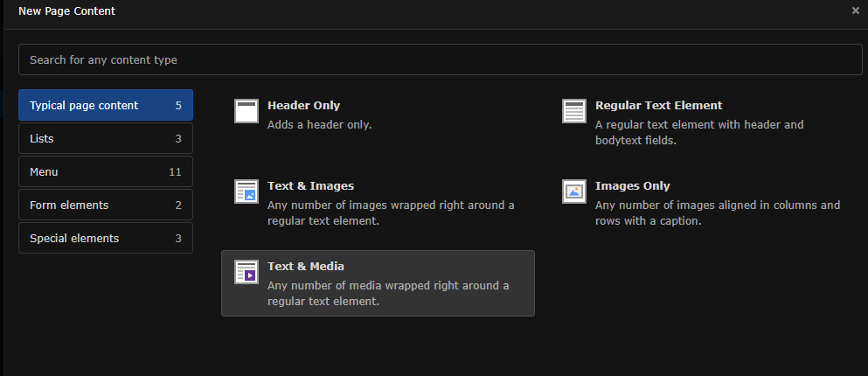Choose the Text & Images icon
Screen dimensions: 868x376
[247, 191]
